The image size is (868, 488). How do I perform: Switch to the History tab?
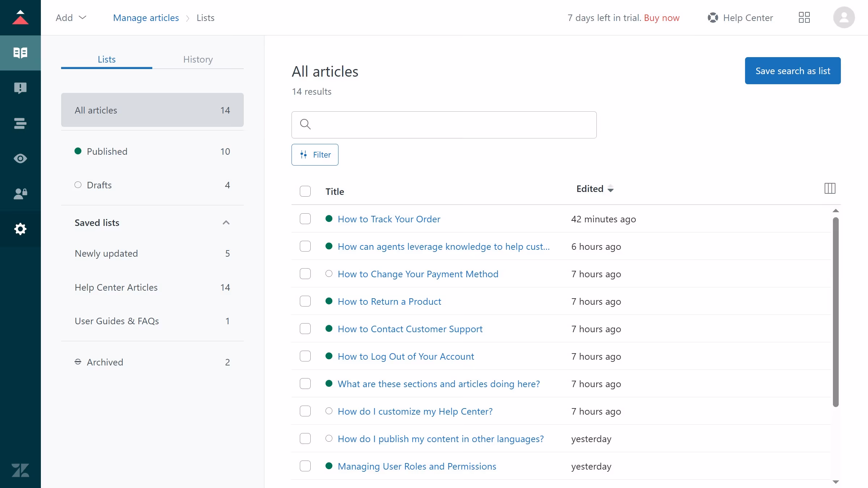[198, 59]
